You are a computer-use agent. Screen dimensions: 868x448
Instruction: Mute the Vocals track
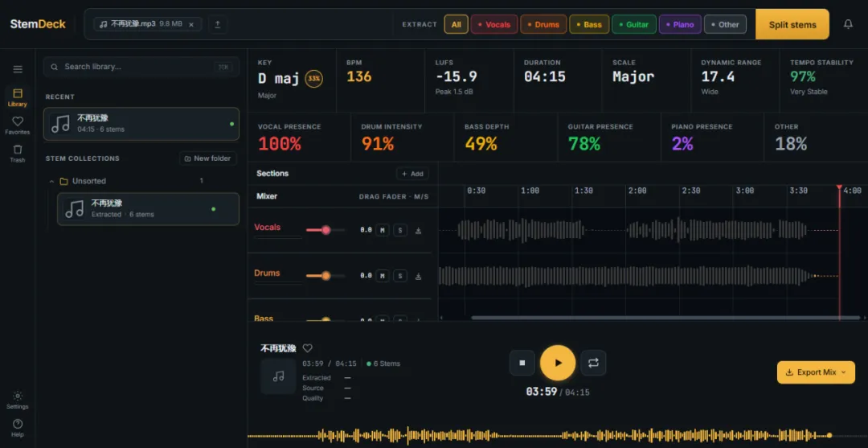(x=382, y=230)
